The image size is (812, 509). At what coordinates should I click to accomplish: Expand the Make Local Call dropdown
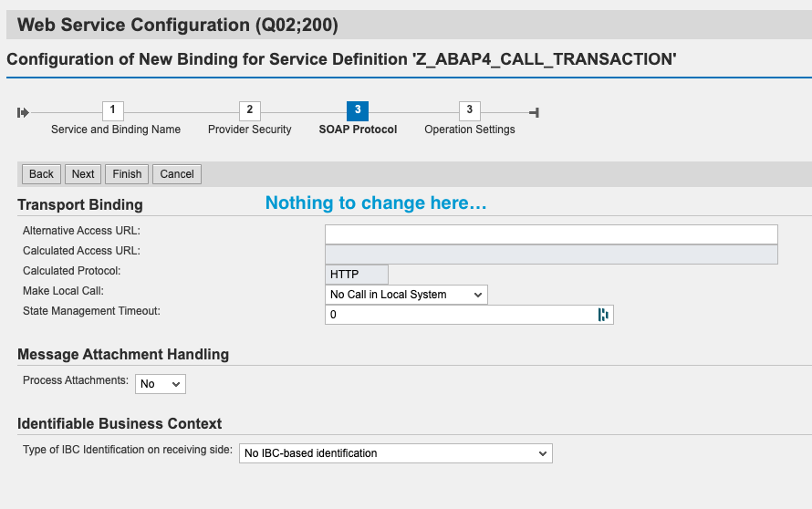(406, 295)
